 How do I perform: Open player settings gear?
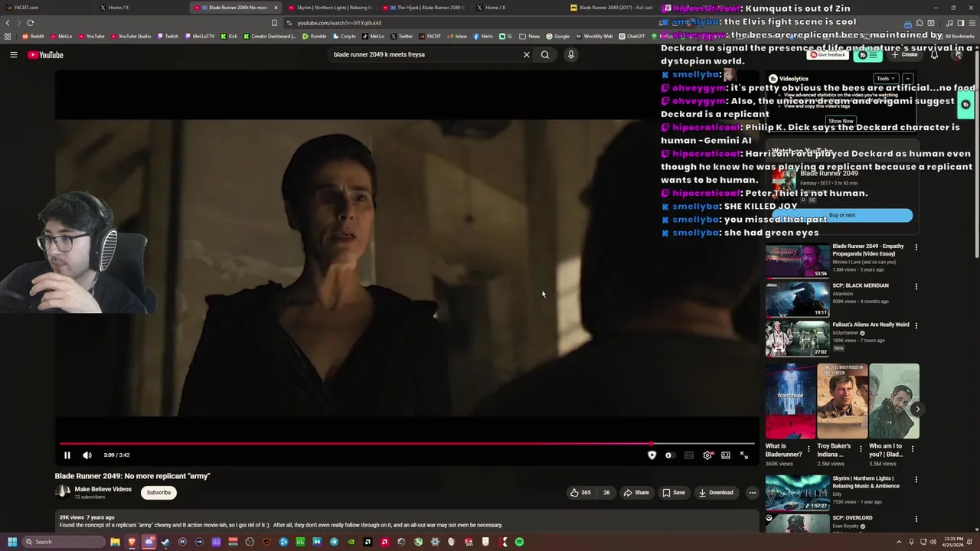(x=707, y=455)
